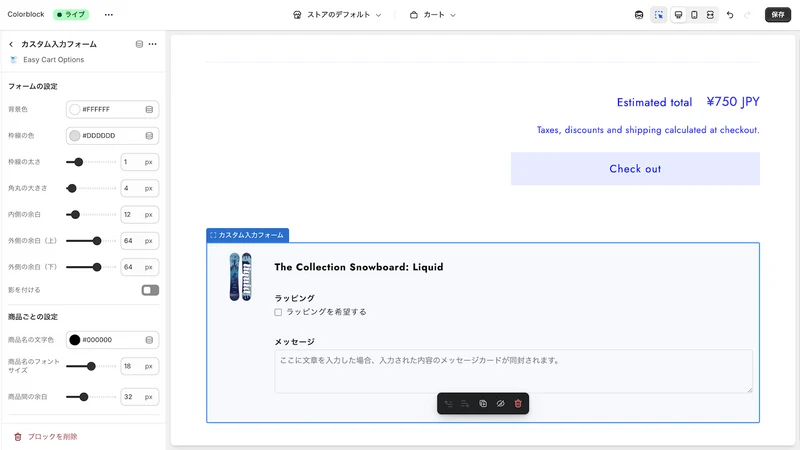Click the Easy Cart Options app icon

14,60
